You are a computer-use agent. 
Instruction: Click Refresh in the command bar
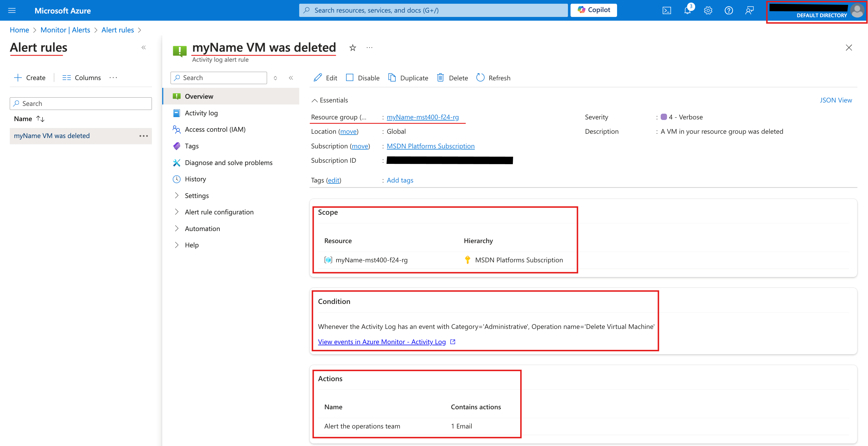click(x=493, y=78)
